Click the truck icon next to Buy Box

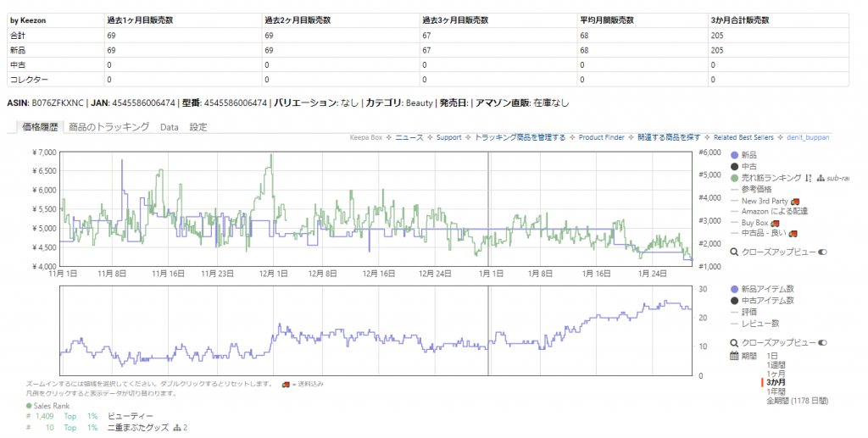[x=776, y=222]
